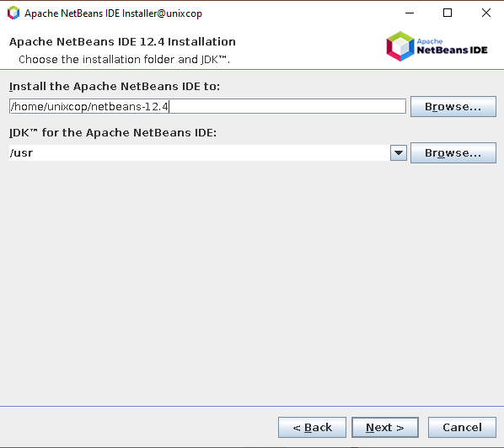This screenshot has width=504, height=448.
Task: Go to the previous step with Back
Action: tap(312, 428)
